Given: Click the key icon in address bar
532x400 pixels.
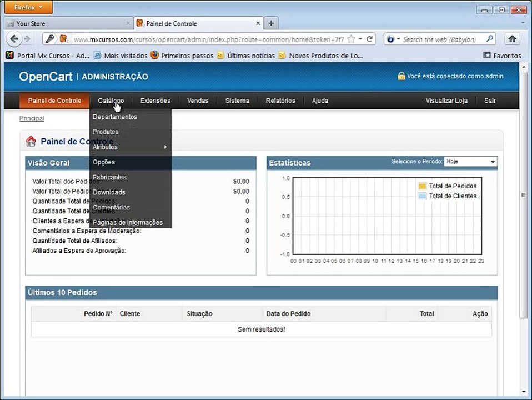Looking at the screenshot, I should coord(50,39).
